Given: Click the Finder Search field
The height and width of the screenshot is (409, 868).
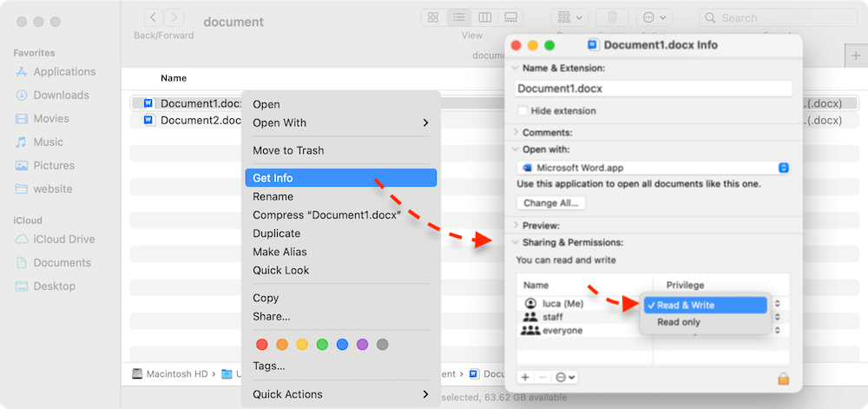Looking at the screenshot, I should point(779,17).
